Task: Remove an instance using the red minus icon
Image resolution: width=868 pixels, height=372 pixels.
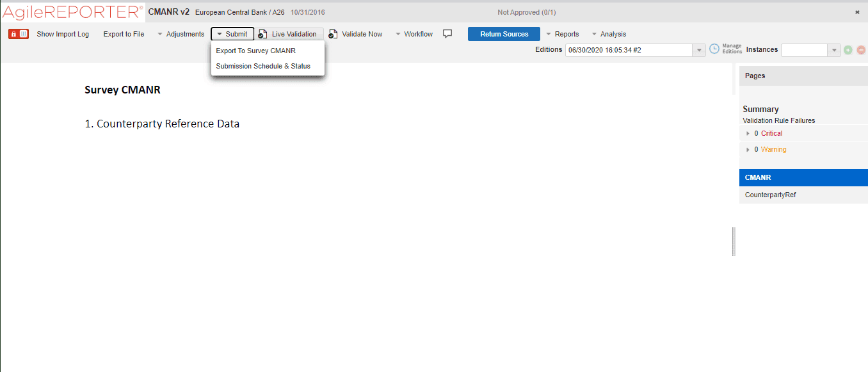Action: click(862, 49)
